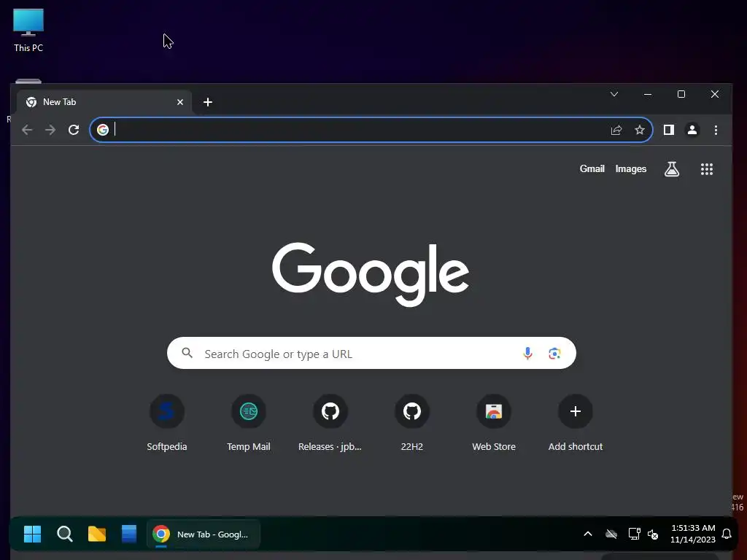
Task: Open network status tray icon
Action: (634, 534)
